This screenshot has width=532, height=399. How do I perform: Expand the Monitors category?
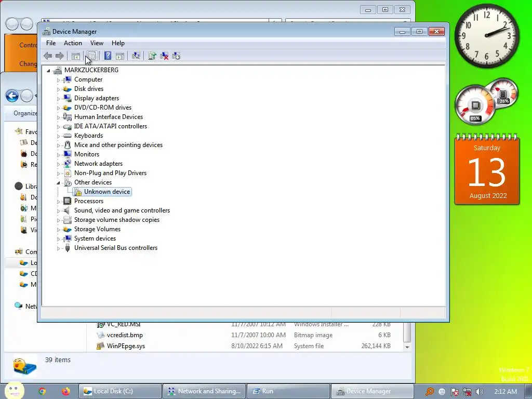tap(58, 155)
